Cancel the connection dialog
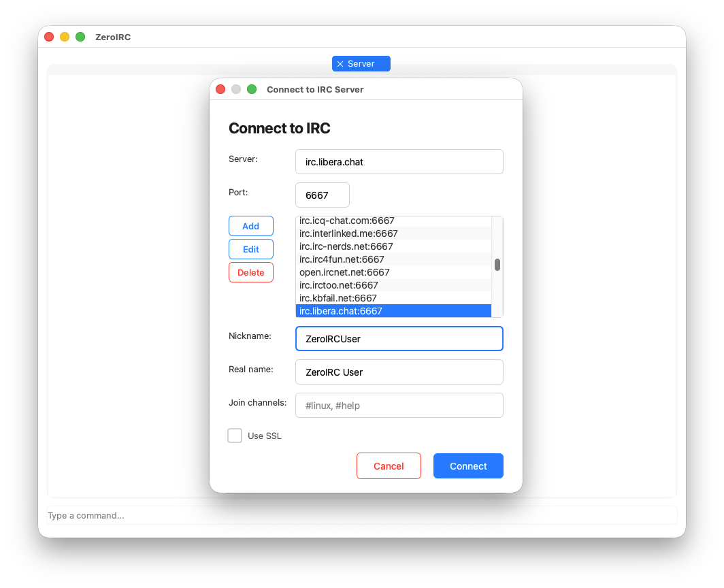The height and width of the screenshot is (588, 724). (x=389, y=465)
